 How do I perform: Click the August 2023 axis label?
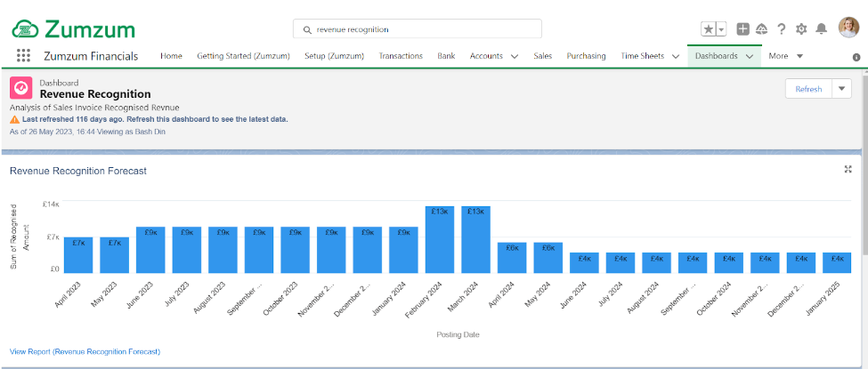pos(209,297)
